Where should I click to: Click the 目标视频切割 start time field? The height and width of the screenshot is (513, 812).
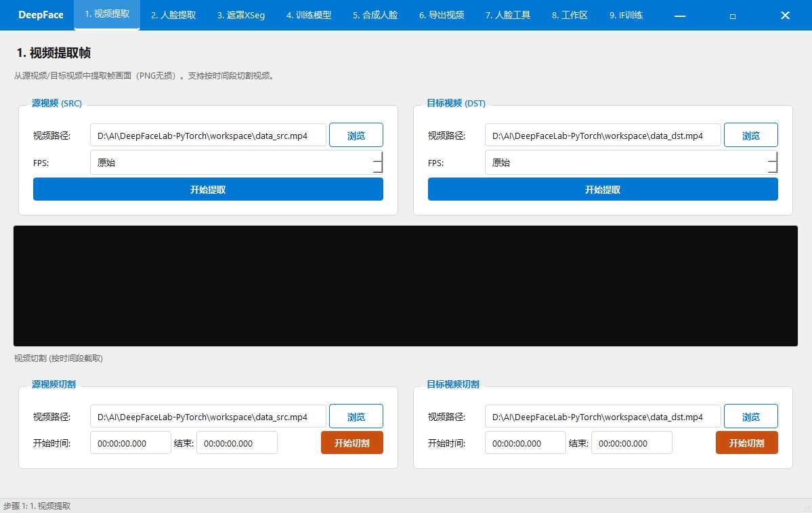(525, 443)
